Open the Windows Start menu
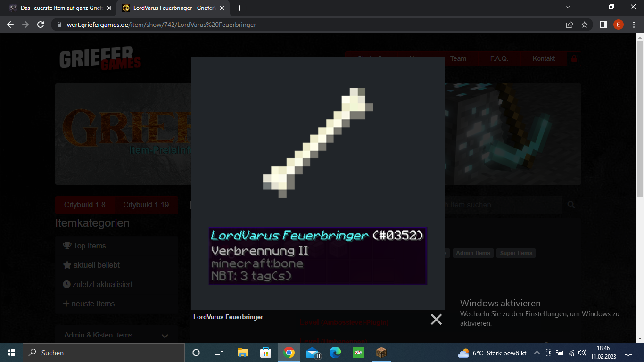The image size is (644, 362). tap(11, 353)
